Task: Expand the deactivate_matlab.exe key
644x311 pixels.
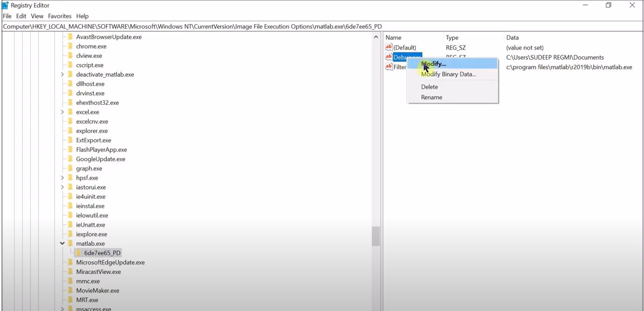Action: (62, 74)
